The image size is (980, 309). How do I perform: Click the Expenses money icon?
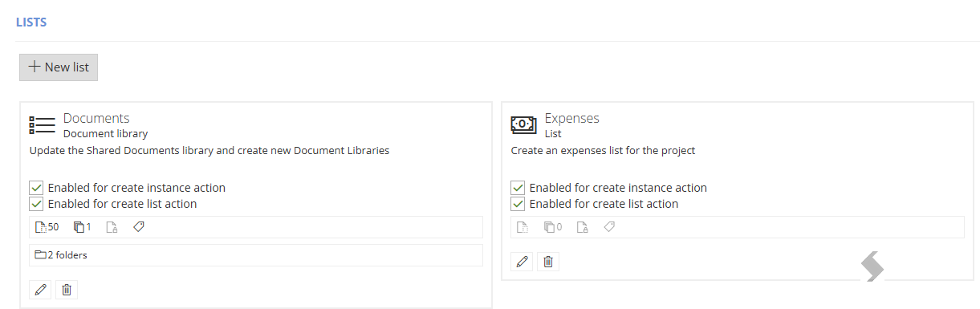point(523,124)
